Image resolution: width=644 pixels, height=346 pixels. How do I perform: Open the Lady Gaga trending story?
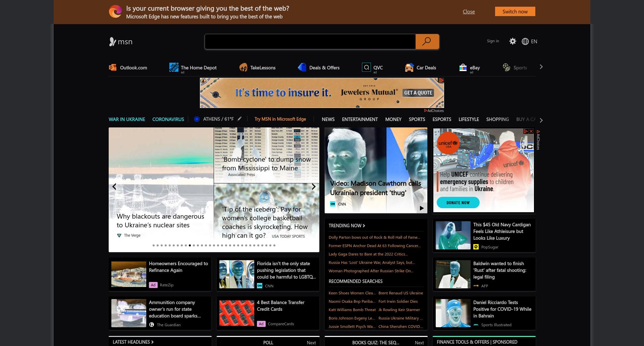tap(368, 254)
